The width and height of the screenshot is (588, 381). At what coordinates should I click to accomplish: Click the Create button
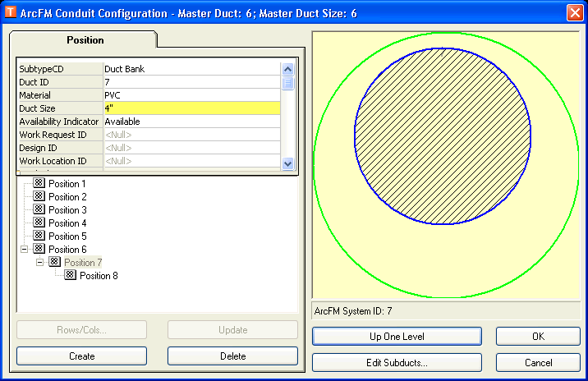tap(82, 356)
